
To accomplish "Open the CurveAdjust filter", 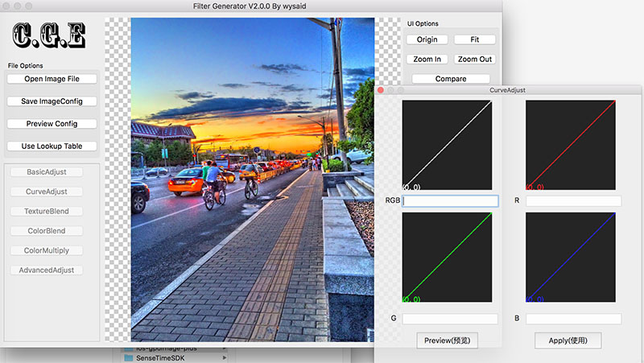I will pyautogui.click(x=47, y=192).
